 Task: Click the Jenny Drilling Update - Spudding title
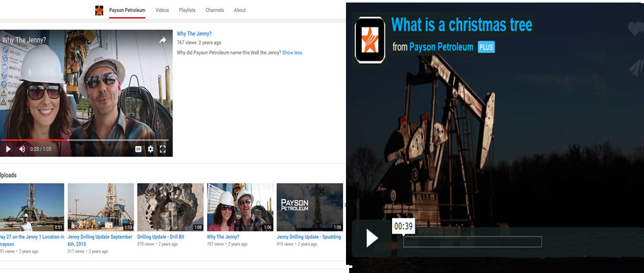(x=309, y=237)
